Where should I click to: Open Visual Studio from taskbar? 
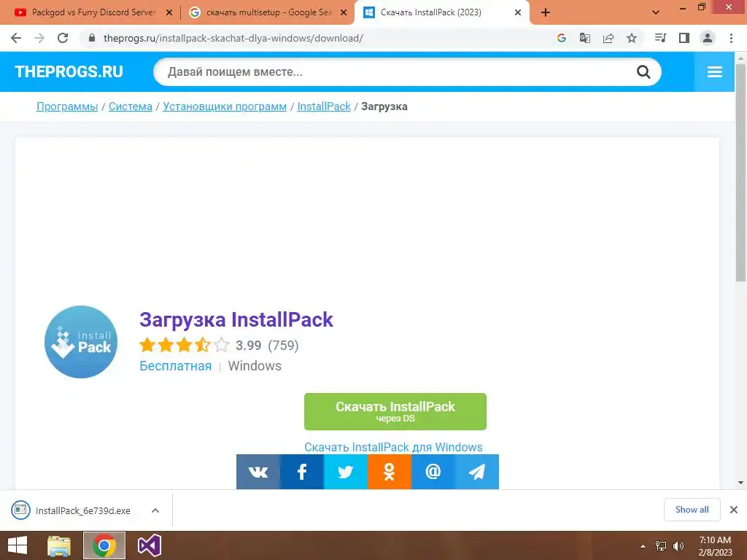[x=149, y=545]
